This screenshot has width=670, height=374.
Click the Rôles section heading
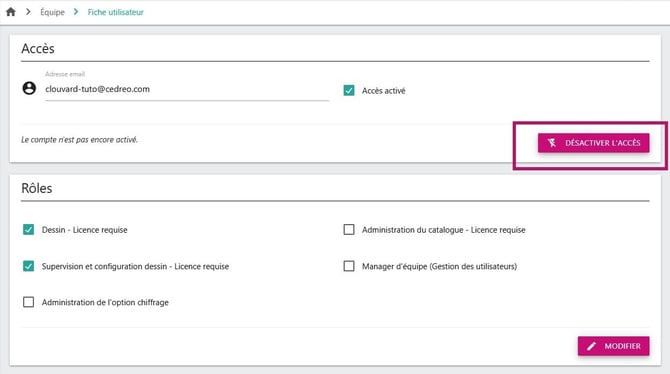pyautogui.click(x=37, y=188)
